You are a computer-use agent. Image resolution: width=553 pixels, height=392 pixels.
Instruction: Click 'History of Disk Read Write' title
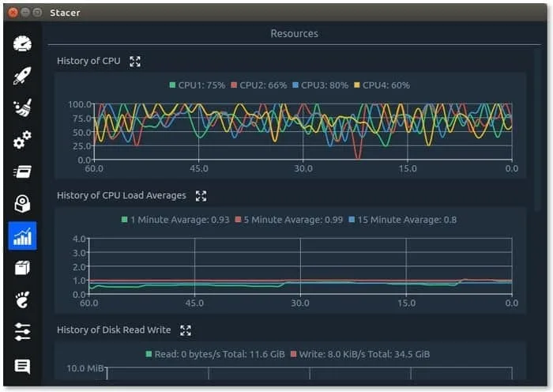tap(114, 330)
